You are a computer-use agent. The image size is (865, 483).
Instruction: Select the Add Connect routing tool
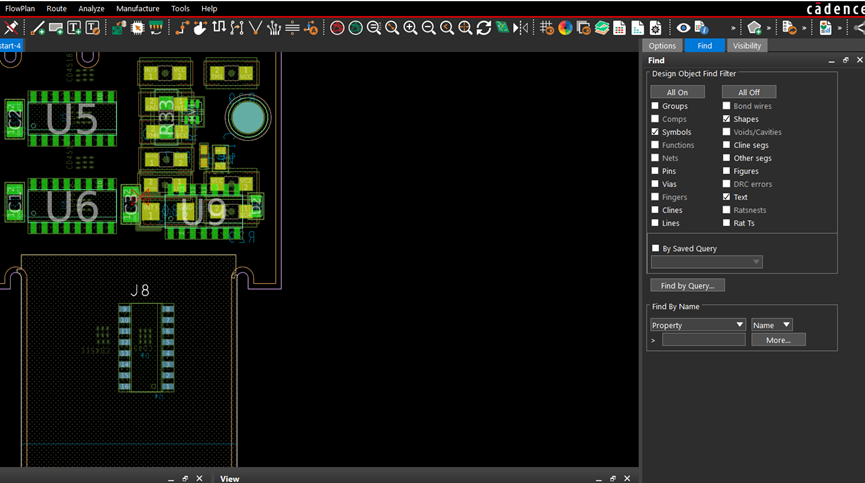coord(182,28)
